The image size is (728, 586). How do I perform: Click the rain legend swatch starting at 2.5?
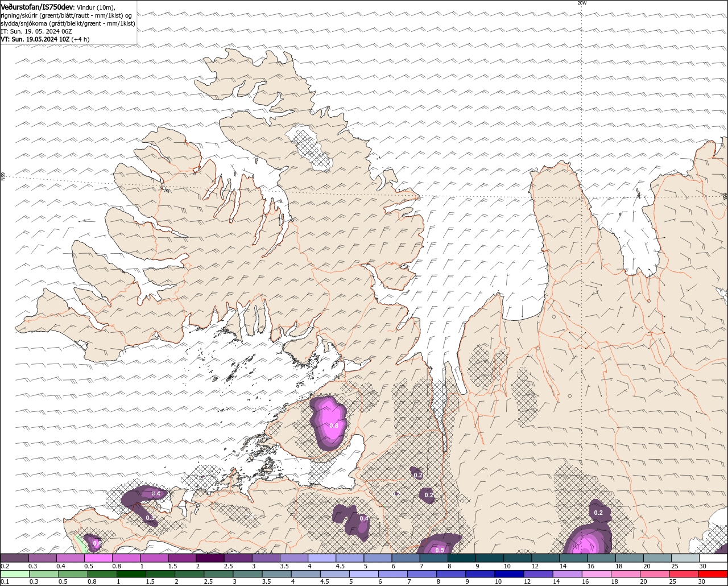point(219,573)
